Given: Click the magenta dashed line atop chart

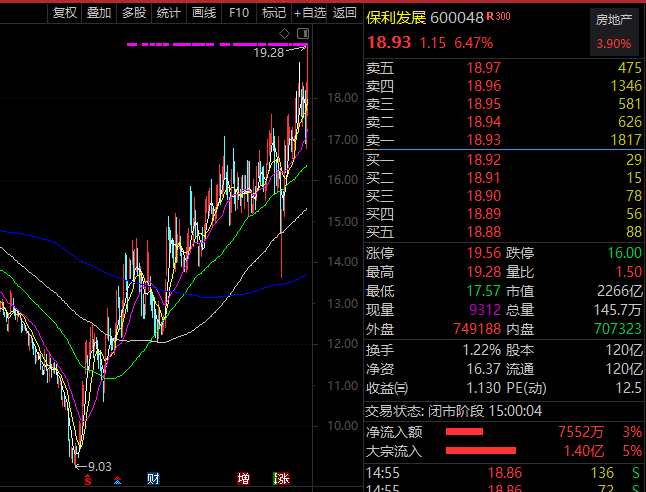Looking at the screenshot, I should [217, 44].
